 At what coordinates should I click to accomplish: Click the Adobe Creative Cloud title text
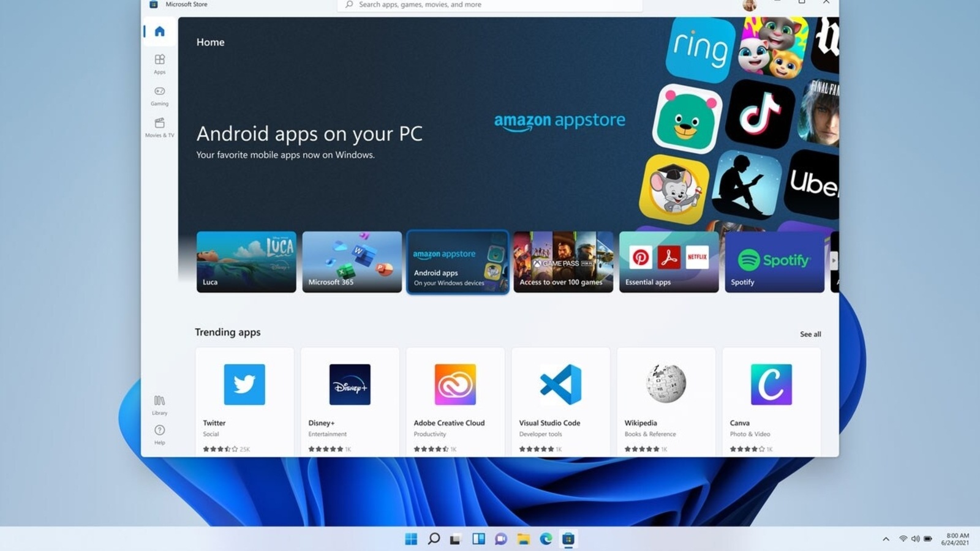(x=449, y=423)
